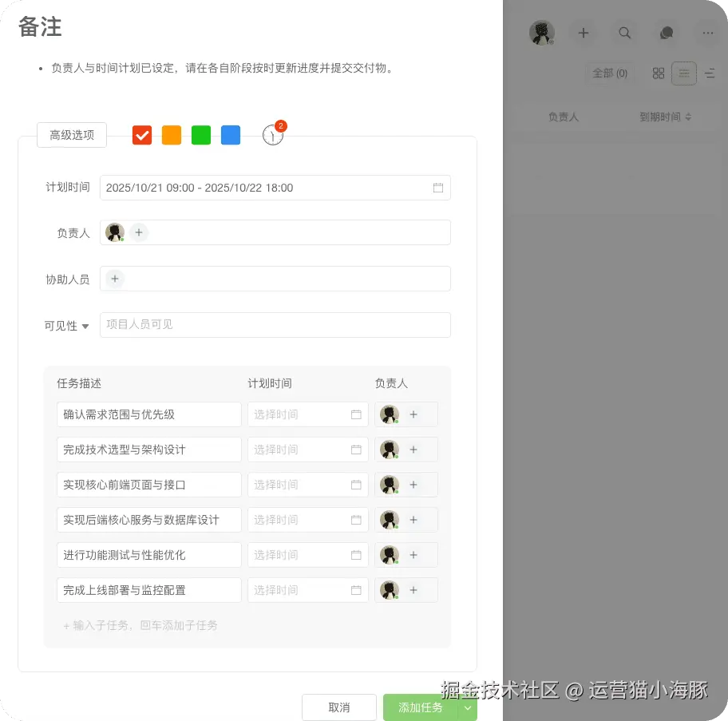Click assignee avatar in 实现后端核心服务与数据库设计 row
The width and height of the screenshot is (728, 721).
[390, 520]
